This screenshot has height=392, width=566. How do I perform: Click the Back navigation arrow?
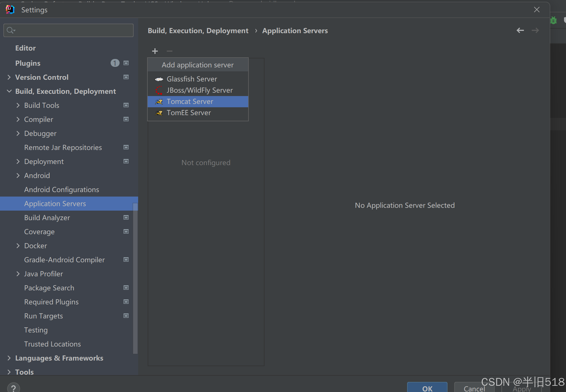(x=520, y=30)
